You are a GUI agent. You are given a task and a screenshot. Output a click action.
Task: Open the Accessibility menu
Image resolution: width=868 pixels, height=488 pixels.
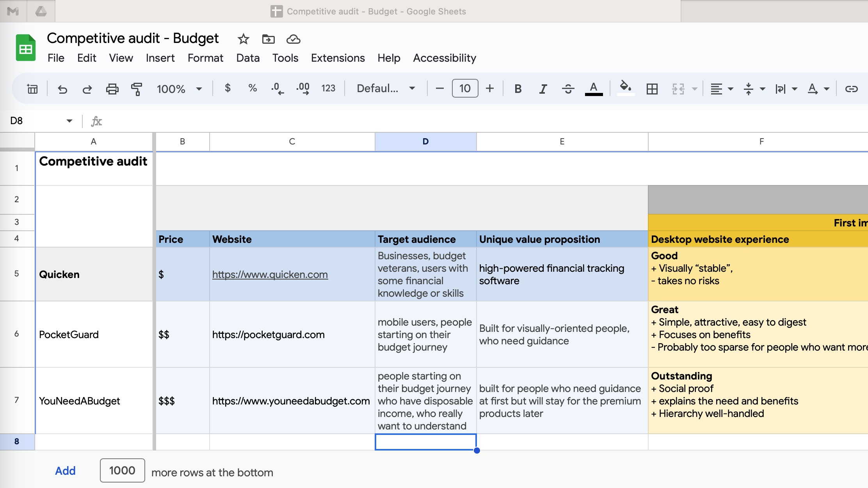445,58
